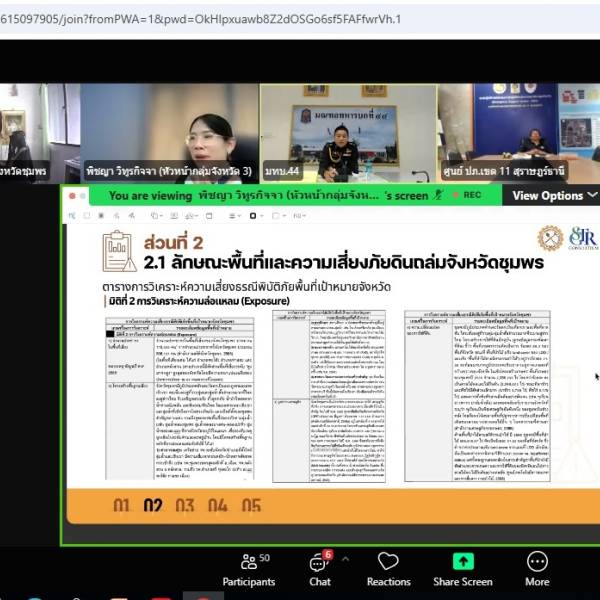Click the gear-shaped department logo on slide
Viewport: 600px width, 600px height.
pos(550,238)
